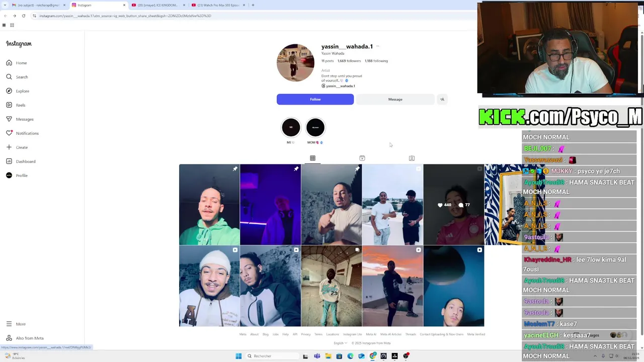Screen dimensions: 644x362
Task: Open footer Privacy link
Action: click(305, 334)
